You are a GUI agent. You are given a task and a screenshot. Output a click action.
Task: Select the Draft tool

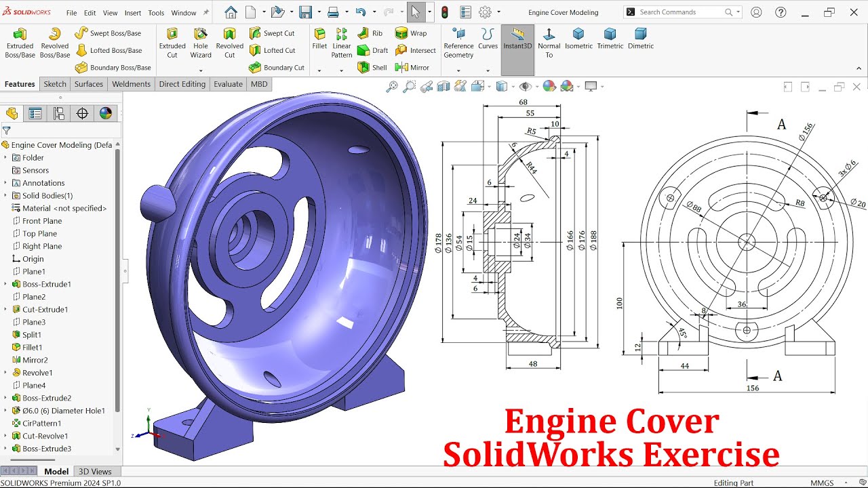[372, 50]
